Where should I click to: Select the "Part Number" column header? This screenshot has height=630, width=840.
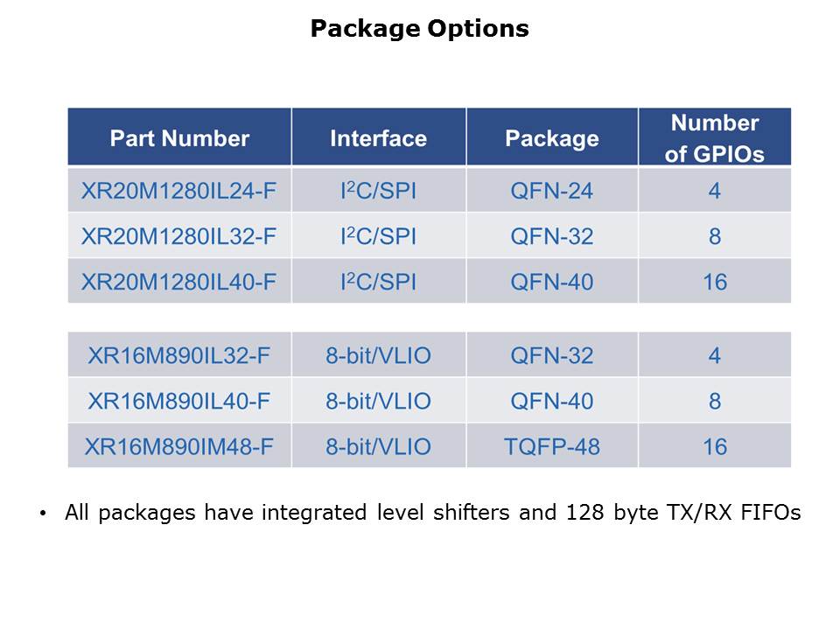pyautogui.click(x=179, y=138)
